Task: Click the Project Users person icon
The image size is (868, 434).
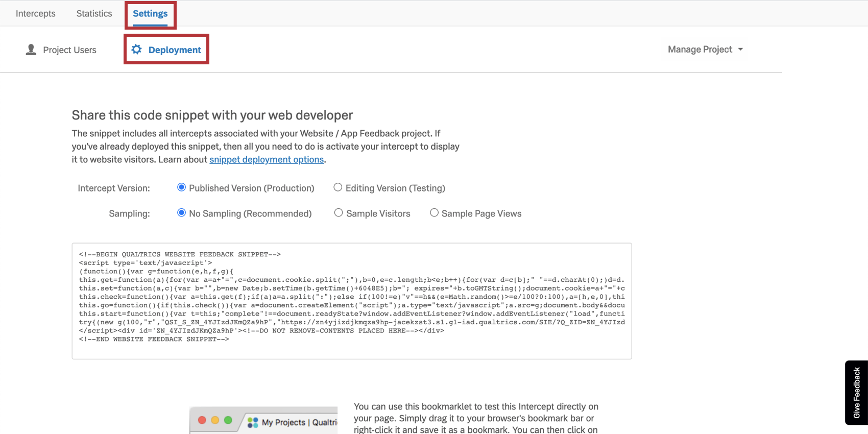Action: 31,50
